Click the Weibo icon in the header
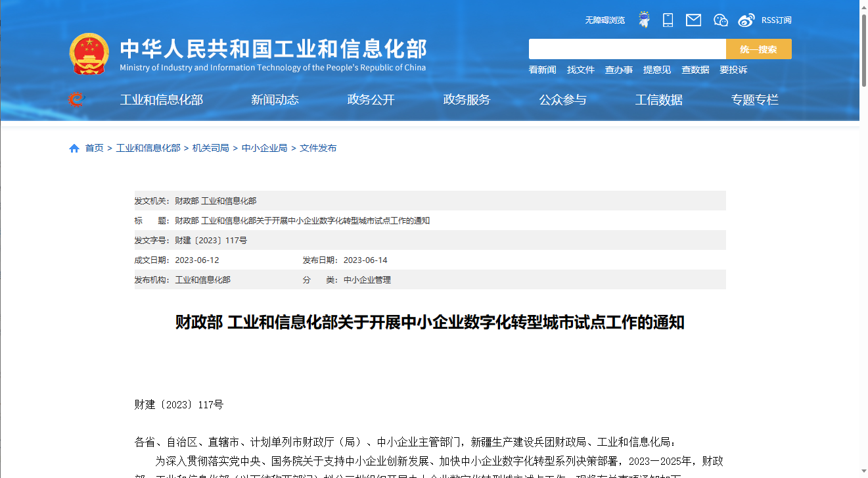Screen dimensions: 868x478 [746, 20]
